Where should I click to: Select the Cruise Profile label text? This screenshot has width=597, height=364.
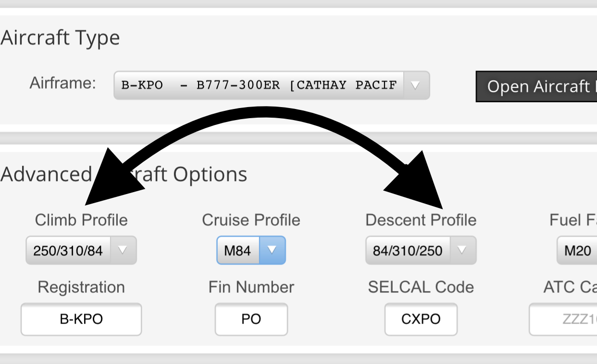point(251,220)
